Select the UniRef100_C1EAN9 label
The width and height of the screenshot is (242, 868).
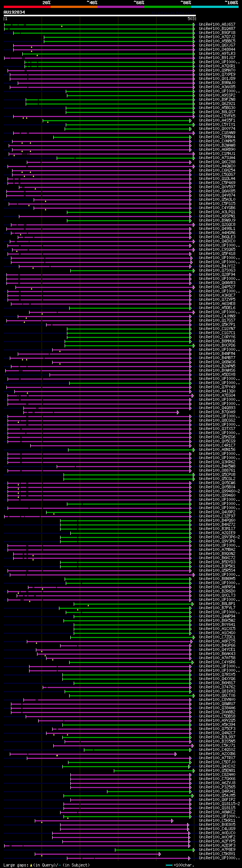(x=217, y=133)
